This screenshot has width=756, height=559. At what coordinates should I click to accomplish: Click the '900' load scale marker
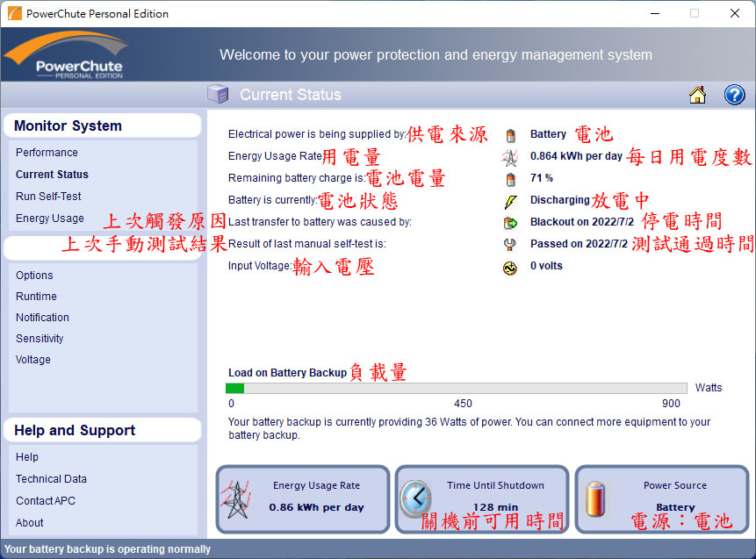[x=671, y=404]
